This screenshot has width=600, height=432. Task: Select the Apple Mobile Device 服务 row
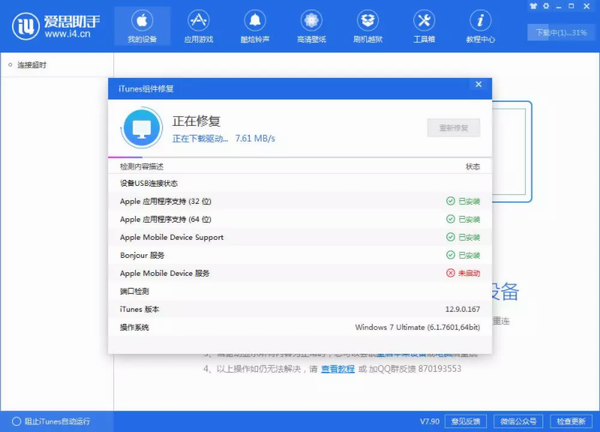click(x=300, y=273)
